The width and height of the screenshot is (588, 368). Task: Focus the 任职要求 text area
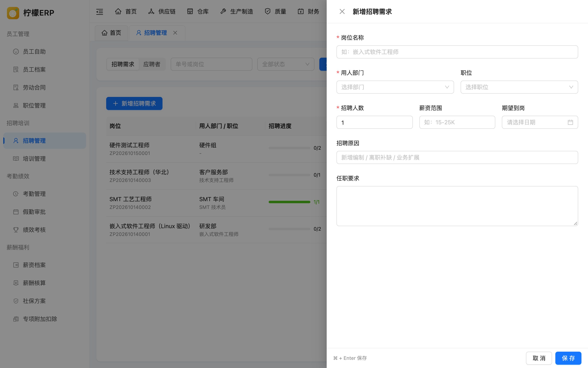coord(457,206)
